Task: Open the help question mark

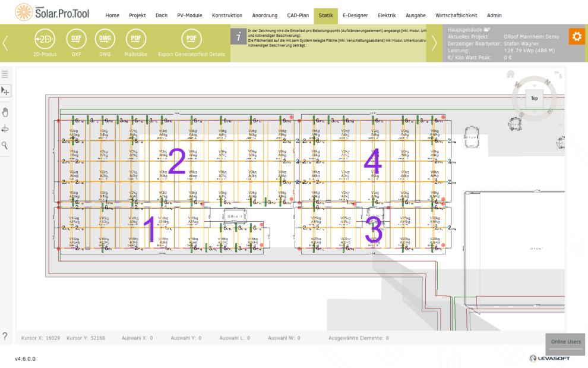Action: click(x=5, y=336)
